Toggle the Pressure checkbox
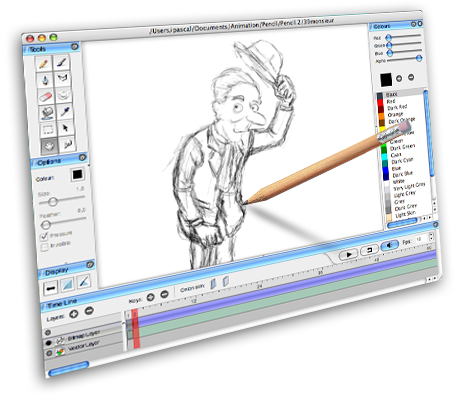Screen dimensions: 468x397 (x=44, y=237)
